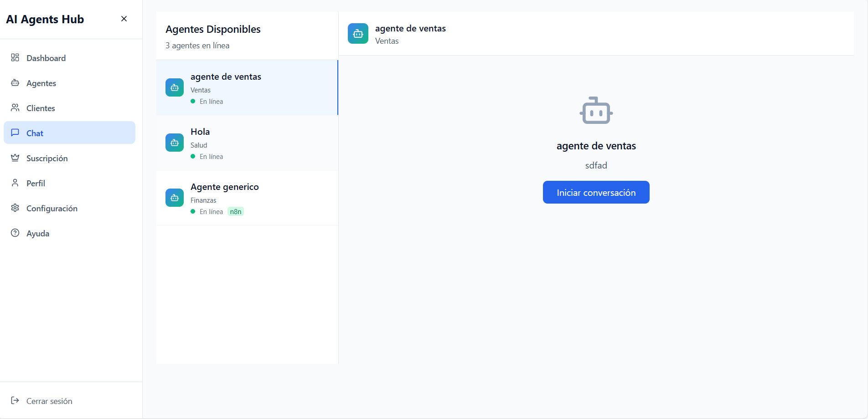
Task: Click the AI Agents Hub title
Action: (45, 19)
